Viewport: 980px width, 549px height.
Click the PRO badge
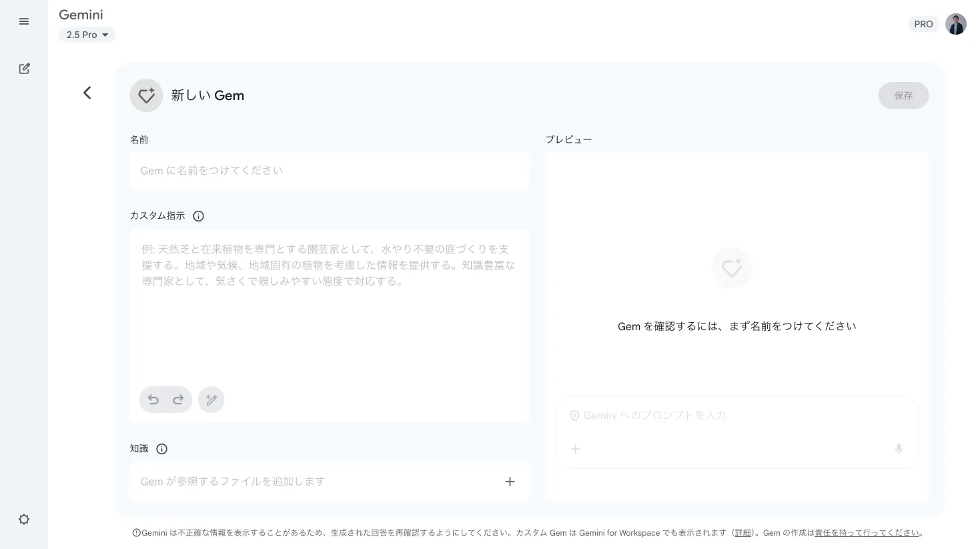923,24
